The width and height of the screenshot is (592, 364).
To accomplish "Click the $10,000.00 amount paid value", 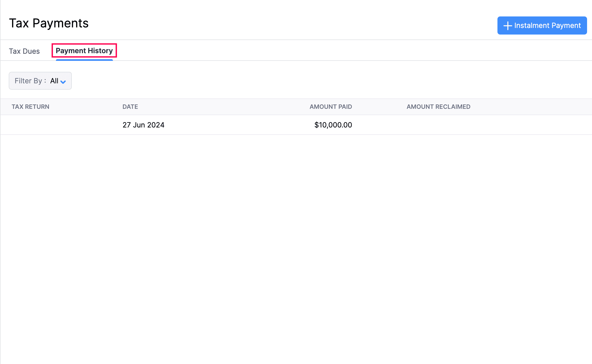I will click(x=333, y=125).
